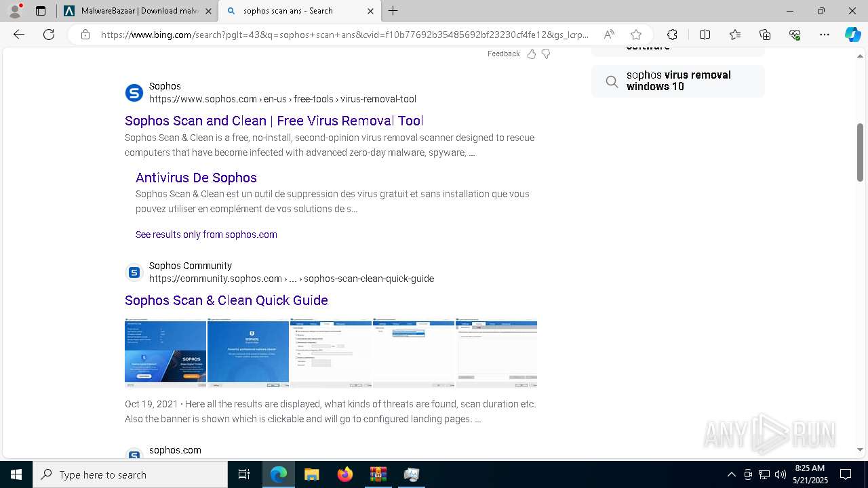
Task: Open the sophos.com virus-removal-tool URL
Action: [x=283, y=99]
